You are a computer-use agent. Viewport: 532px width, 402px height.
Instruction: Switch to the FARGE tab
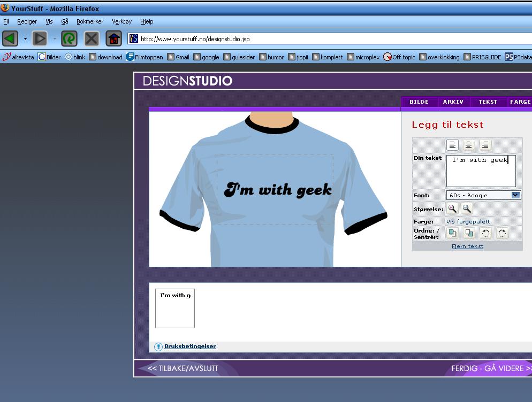[x=520, y=102]
